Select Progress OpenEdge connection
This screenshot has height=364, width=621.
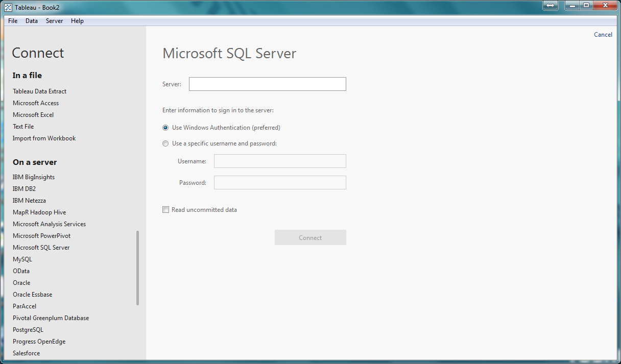[39, 342]
